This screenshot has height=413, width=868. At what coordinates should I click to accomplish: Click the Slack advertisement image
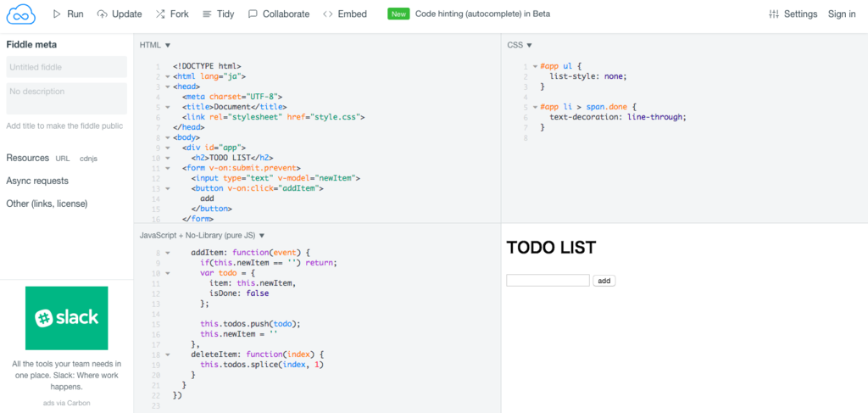pyautogui.click(x=66, y=318)
